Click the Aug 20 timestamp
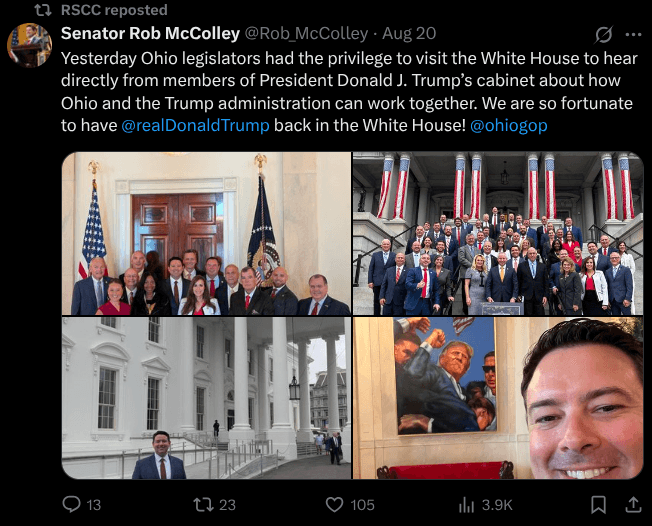Viewport: 652px width, 526px height. click(x=409, y=33)
